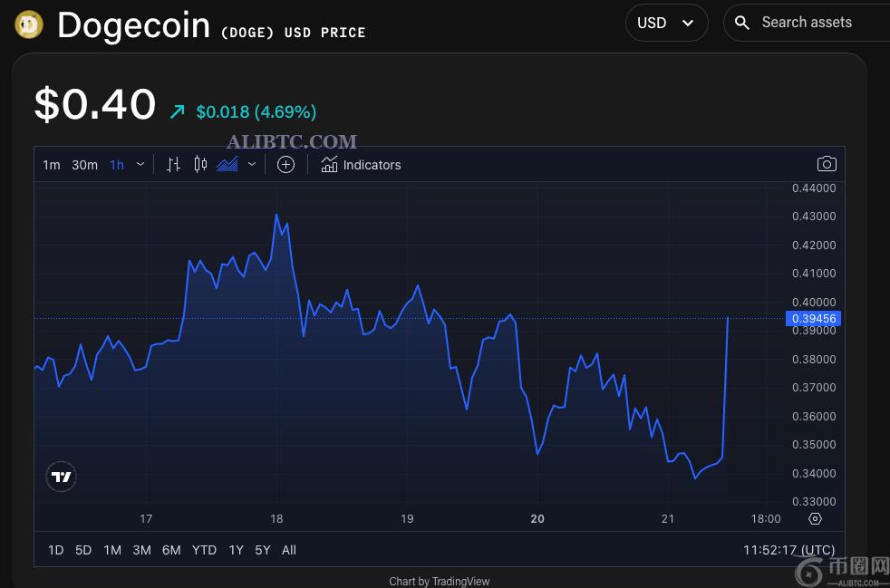Screen dimensions: 890x588
Task: Open chart settings gear icon
Action: (x=815, y=519)
